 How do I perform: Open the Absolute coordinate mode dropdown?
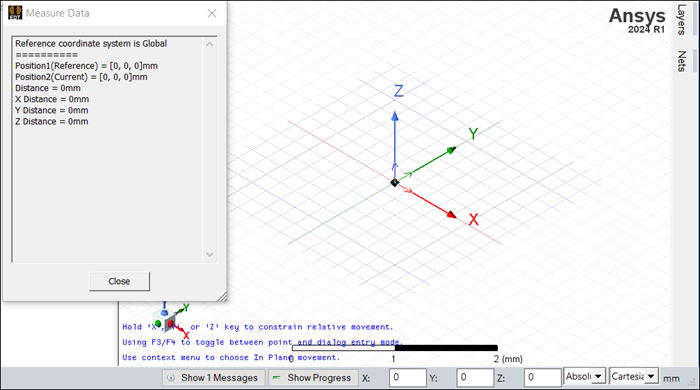pyautogui.click(x=585, y=376)
